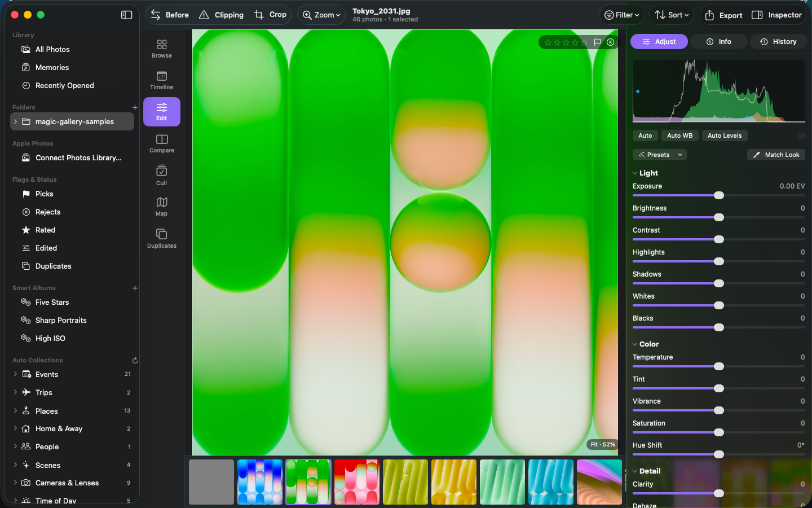
Task: Open the Presets dropdown
Action: coord(660,155)
